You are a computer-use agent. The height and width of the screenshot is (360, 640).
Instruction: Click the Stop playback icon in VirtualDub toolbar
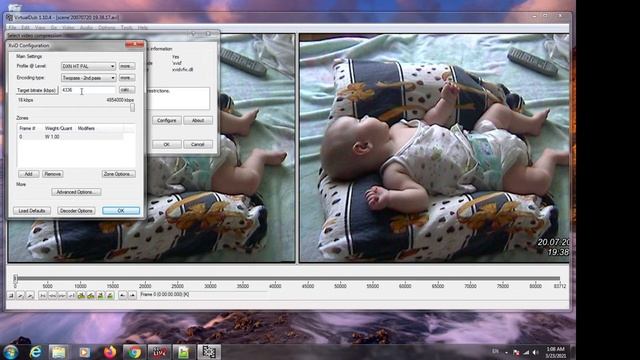[x=11, y=295]
